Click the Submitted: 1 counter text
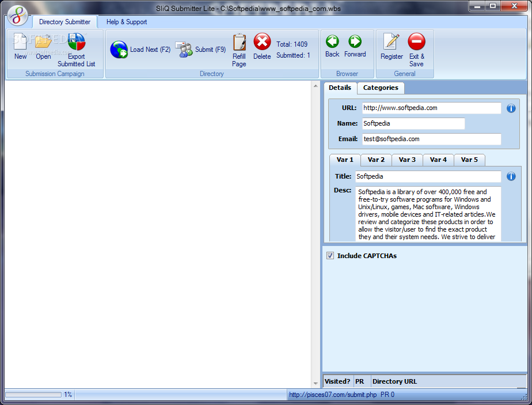This screenshot has width=532, height=405. (293, 55)
